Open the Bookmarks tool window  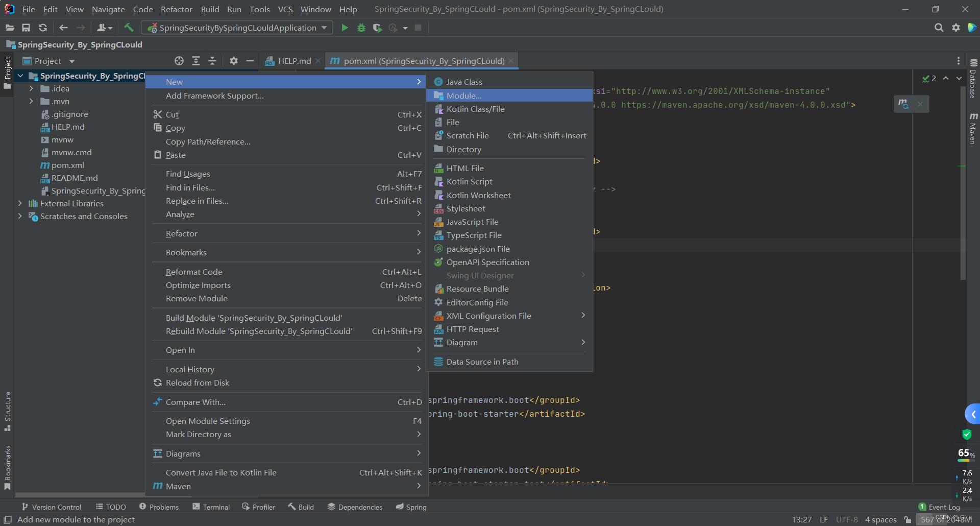8,468
